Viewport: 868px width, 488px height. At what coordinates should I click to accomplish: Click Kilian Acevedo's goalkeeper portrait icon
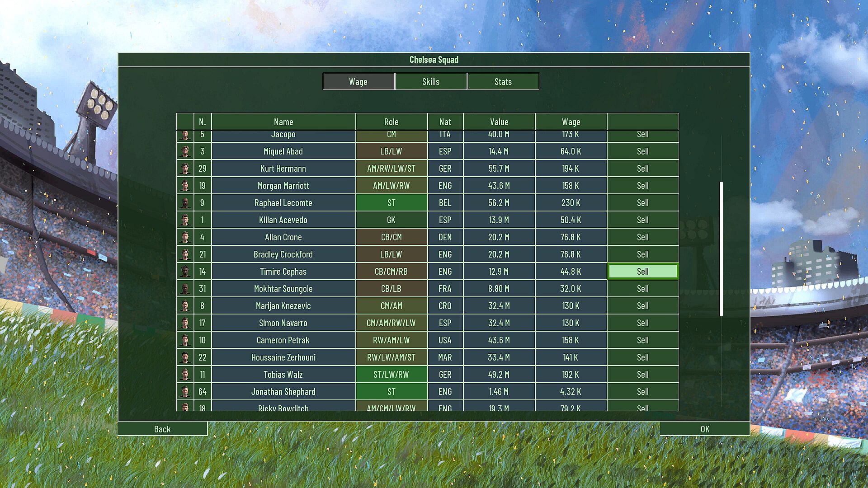pos(185,220)
